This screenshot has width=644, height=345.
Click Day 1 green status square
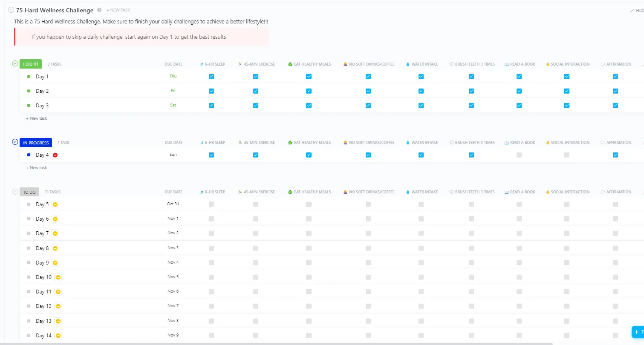[x=29, y=77]
